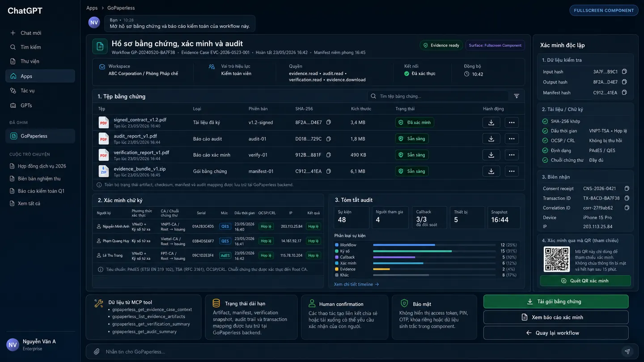
Task: Download evidence_bundle_v1.zip file
Action: (x=491, y=171)
